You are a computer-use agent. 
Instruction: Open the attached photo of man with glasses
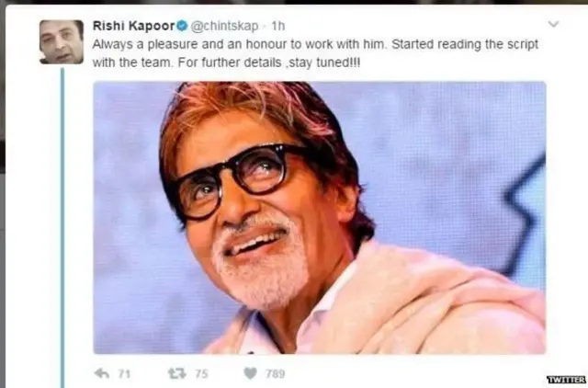coord(319,217)
